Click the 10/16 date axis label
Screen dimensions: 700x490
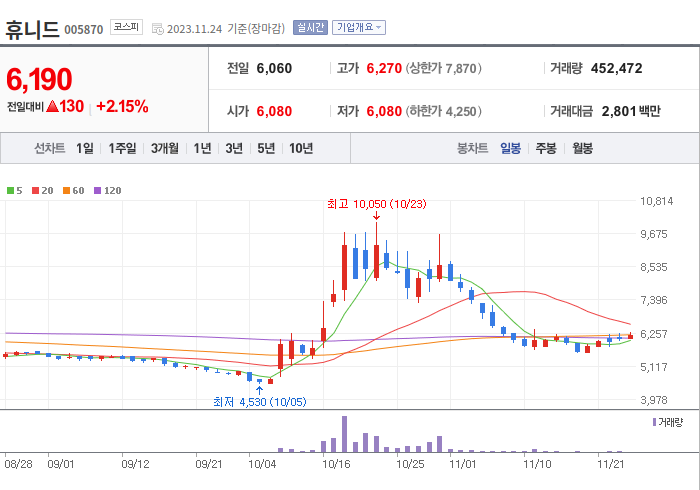pyautogui.click(x=336, y=465)
